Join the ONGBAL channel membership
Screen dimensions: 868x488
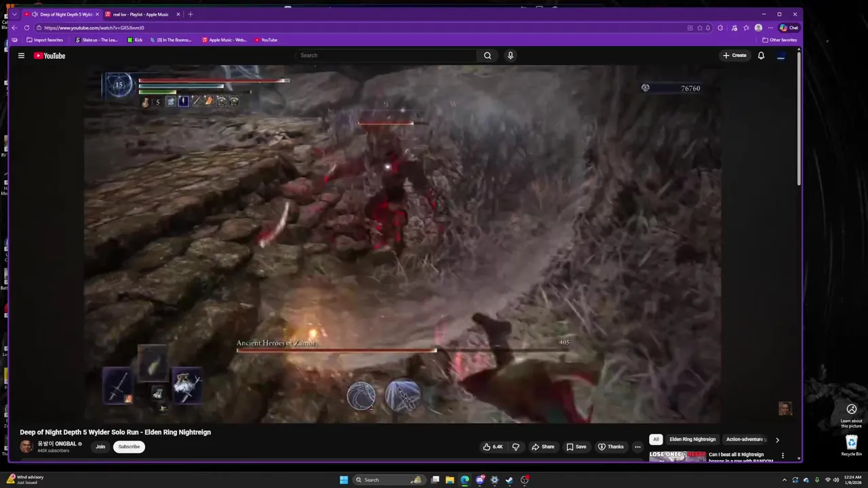[100, 447]
